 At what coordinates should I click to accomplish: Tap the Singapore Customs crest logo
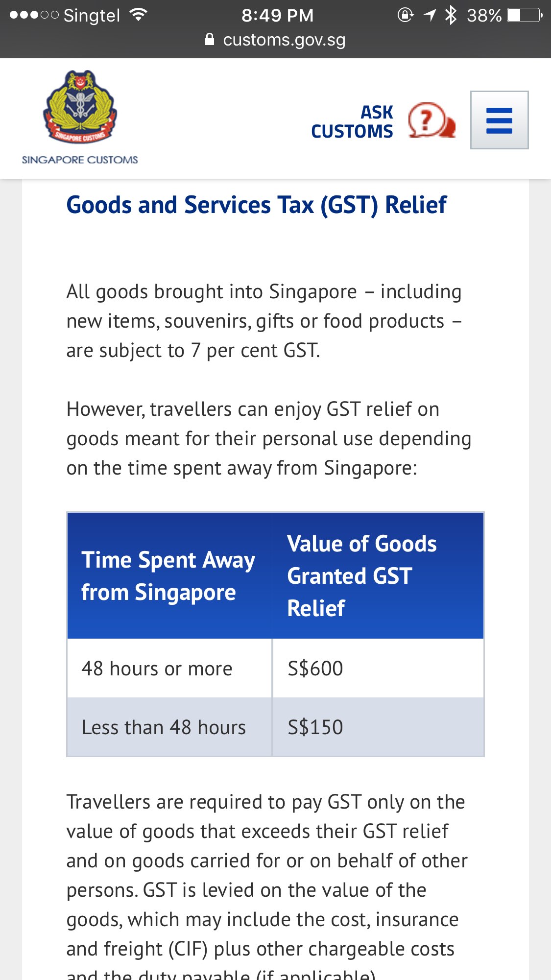click(80, 106)
